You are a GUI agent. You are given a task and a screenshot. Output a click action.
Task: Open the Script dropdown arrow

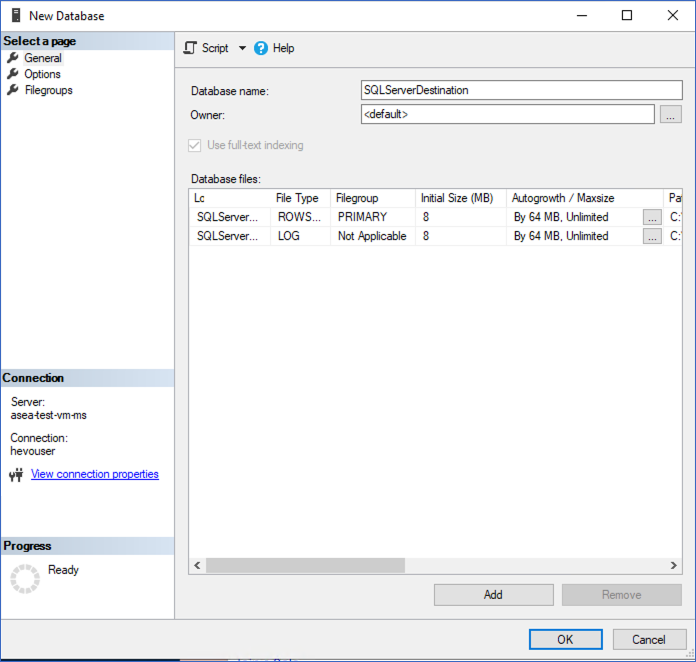pyautogui.click(x=242, y=48)
